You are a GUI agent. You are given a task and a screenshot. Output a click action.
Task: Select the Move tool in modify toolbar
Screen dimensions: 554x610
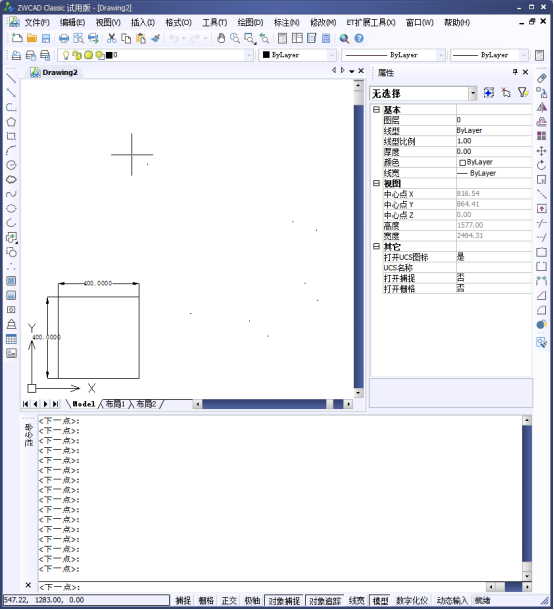click(x=541, y=151)
